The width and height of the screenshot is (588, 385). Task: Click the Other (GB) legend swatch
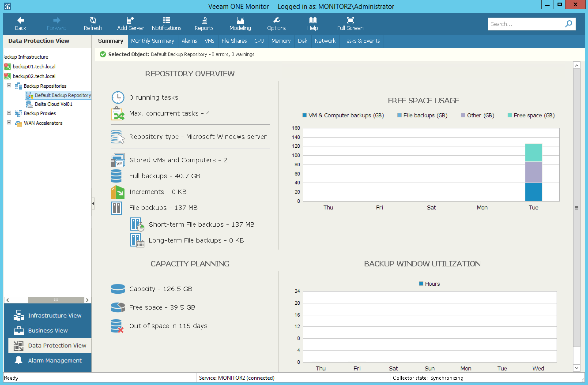463,115
